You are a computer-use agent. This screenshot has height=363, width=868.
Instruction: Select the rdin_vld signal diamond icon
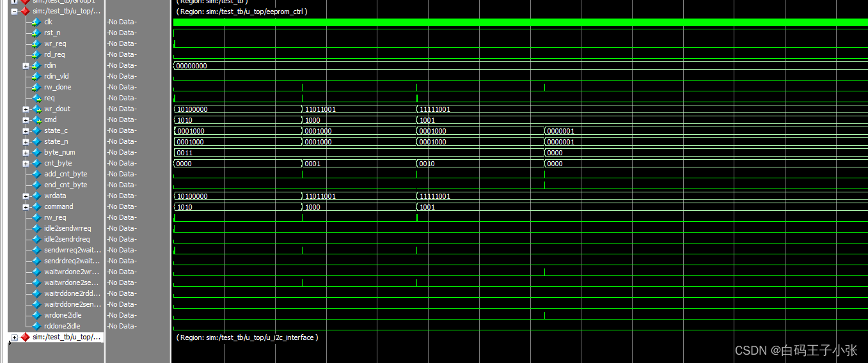36,76
